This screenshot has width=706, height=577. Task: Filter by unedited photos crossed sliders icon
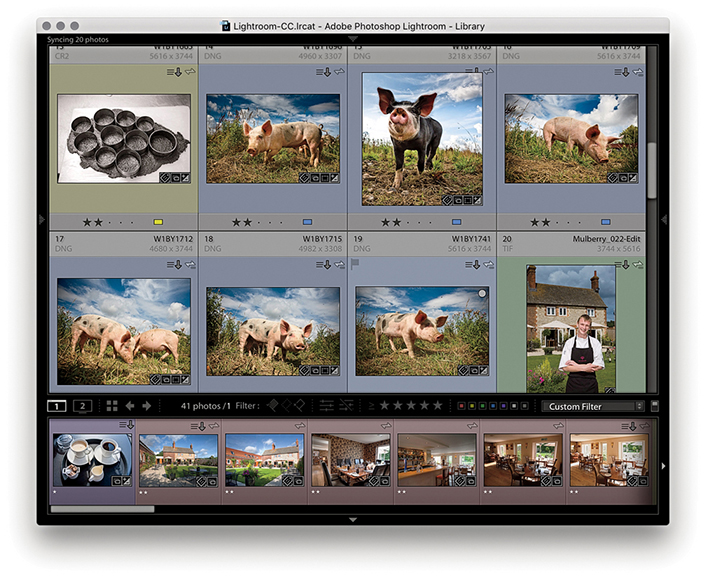tap(346, 406)
